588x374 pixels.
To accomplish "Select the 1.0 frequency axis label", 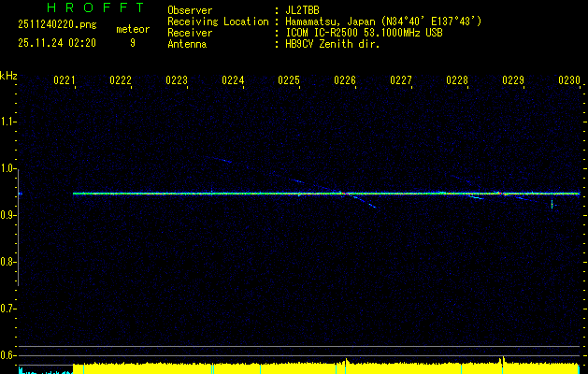I will coord(8,168).
